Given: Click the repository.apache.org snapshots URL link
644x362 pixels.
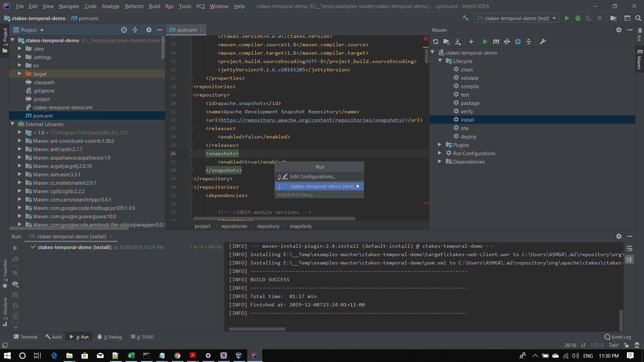Looking at the screenshot, I should (312, 120).
